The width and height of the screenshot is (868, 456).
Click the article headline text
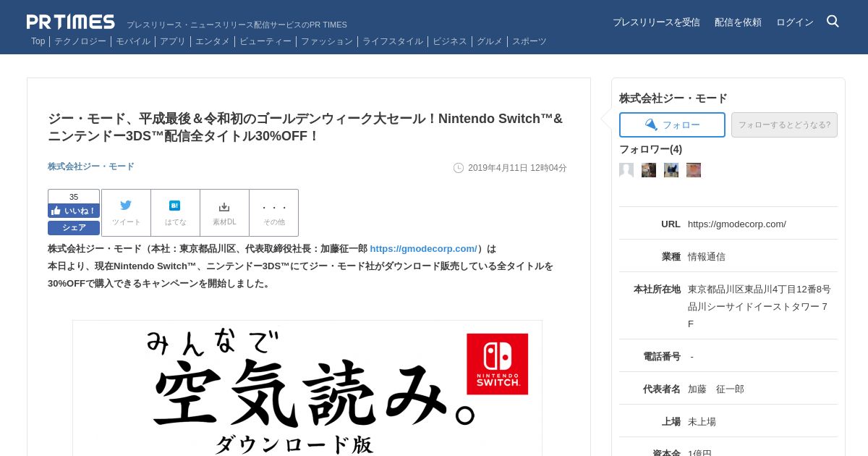tap(305, 127)
